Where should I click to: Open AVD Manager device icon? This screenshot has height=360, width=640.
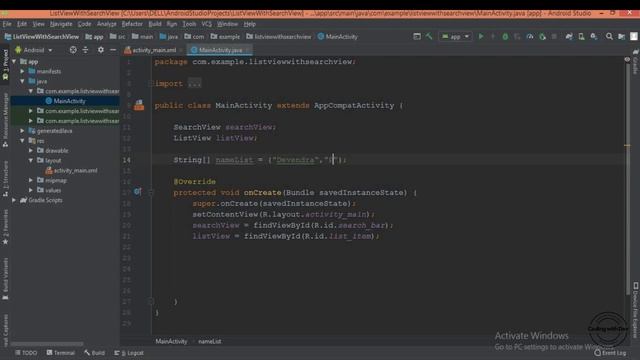pos(581,37)
